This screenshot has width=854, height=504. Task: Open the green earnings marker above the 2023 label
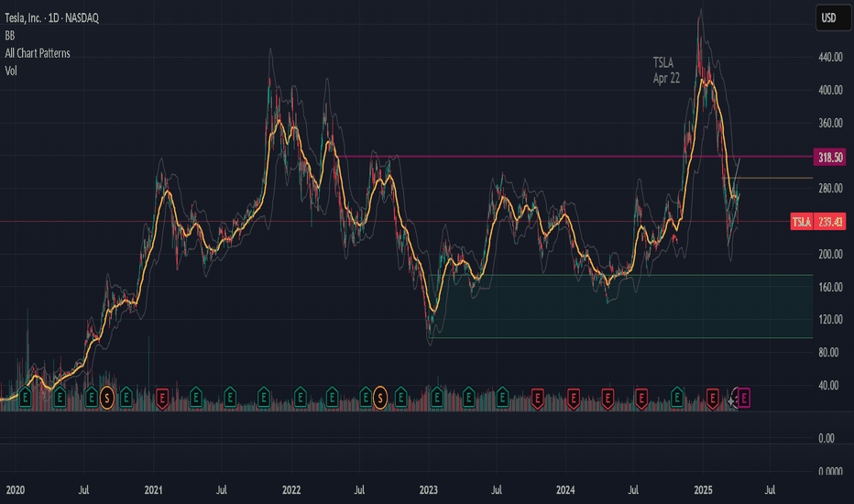(436, 397)
